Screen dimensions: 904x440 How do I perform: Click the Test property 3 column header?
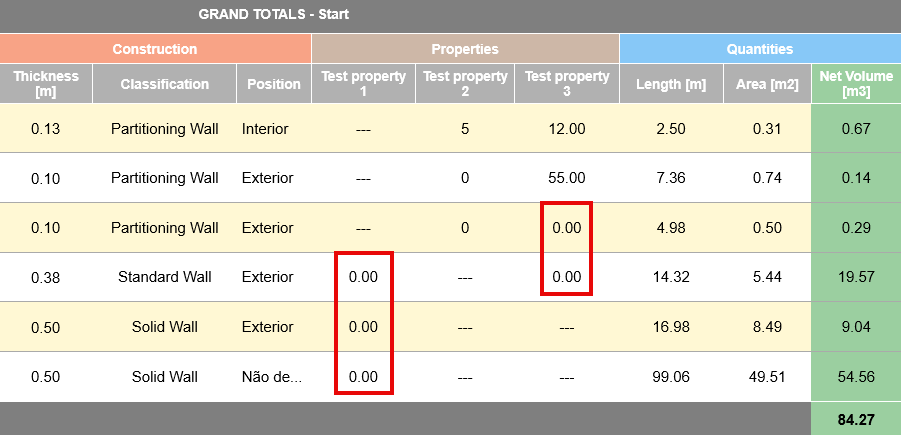point(567,84)
